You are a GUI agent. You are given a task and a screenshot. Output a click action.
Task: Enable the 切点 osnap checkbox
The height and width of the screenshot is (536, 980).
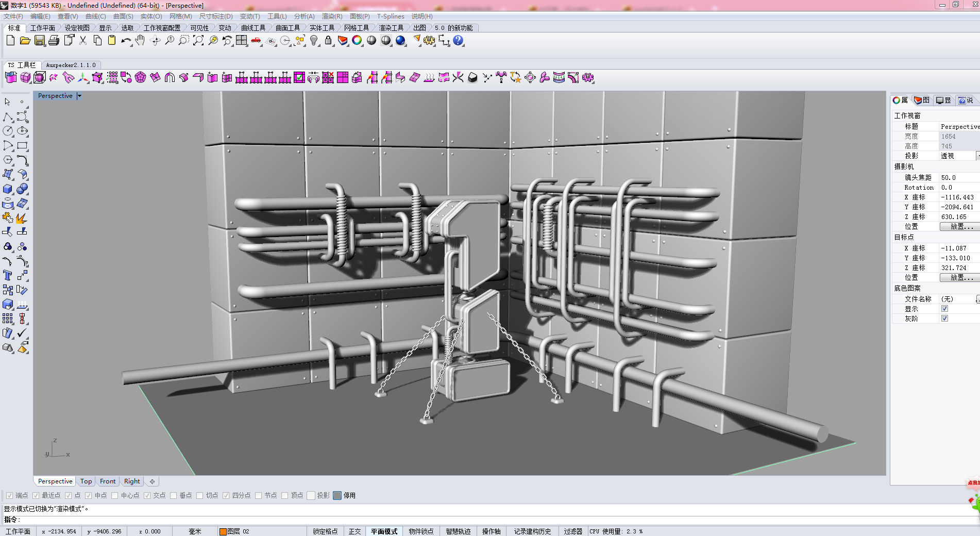pyautogui.click(x=199, y=495)
